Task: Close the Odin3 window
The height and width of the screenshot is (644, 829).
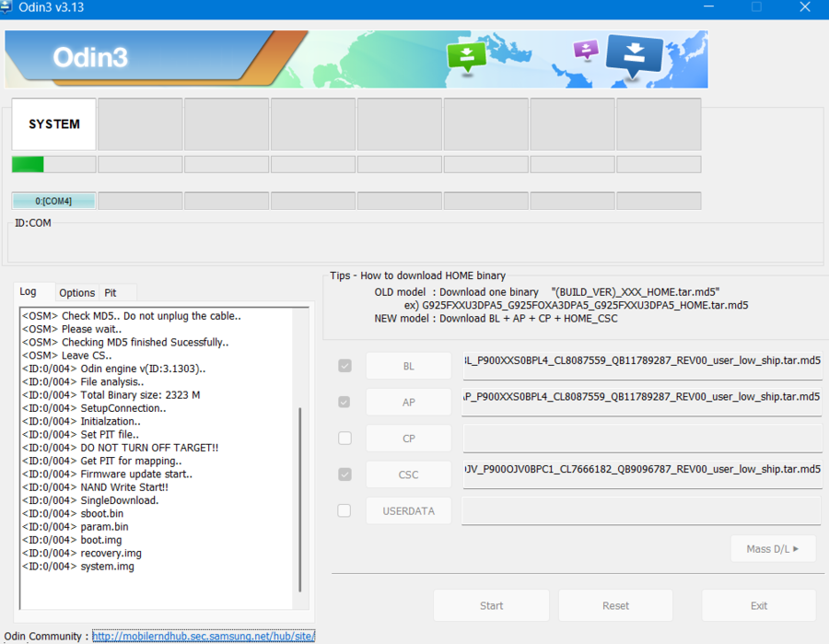Action: coord(805,6)
